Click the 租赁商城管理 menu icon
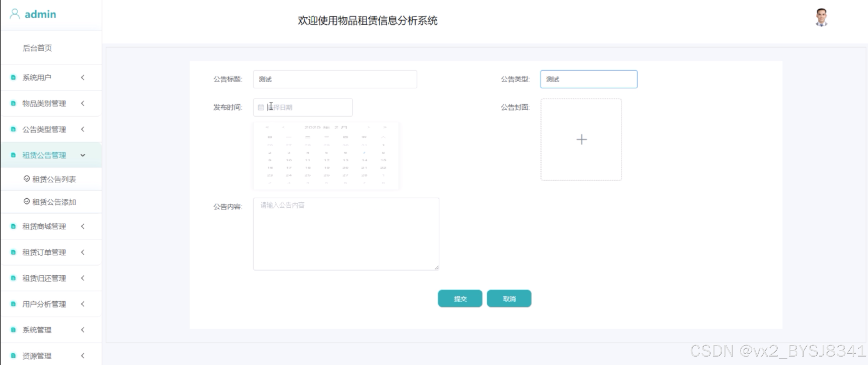Screen dimensions: 868x365 click(13, 226)
